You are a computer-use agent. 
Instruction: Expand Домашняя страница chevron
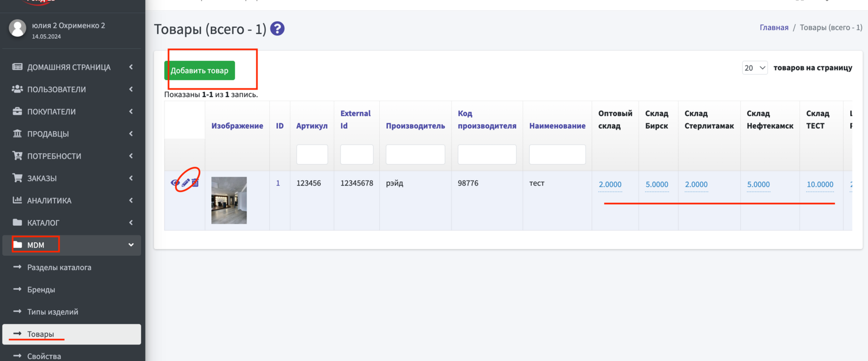[131, 67]
